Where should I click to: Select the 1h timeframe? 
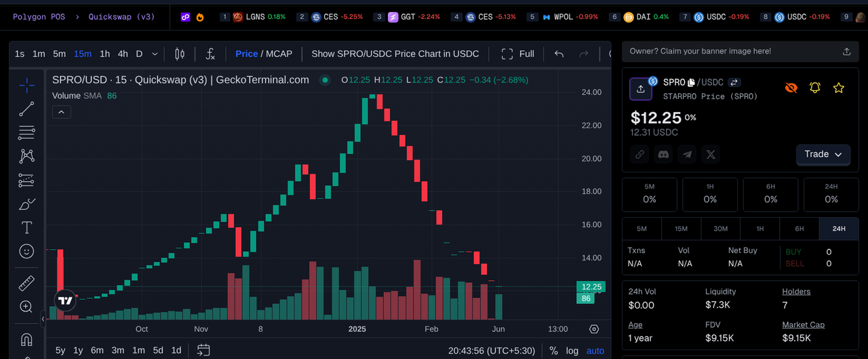point(104,54)
